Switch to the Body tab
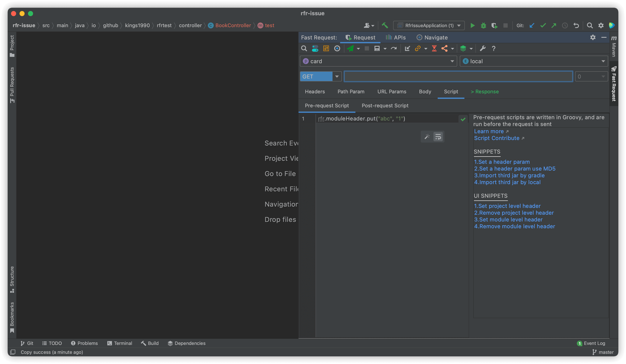Viewport: 626px width, 364px height. [425, 91]
